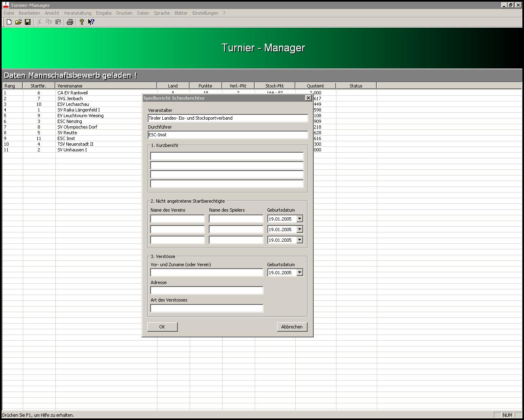This screenshot has width=524, height=420.
Task: Click the third Kurzbericht text line
Action: [x=227, y=175]
